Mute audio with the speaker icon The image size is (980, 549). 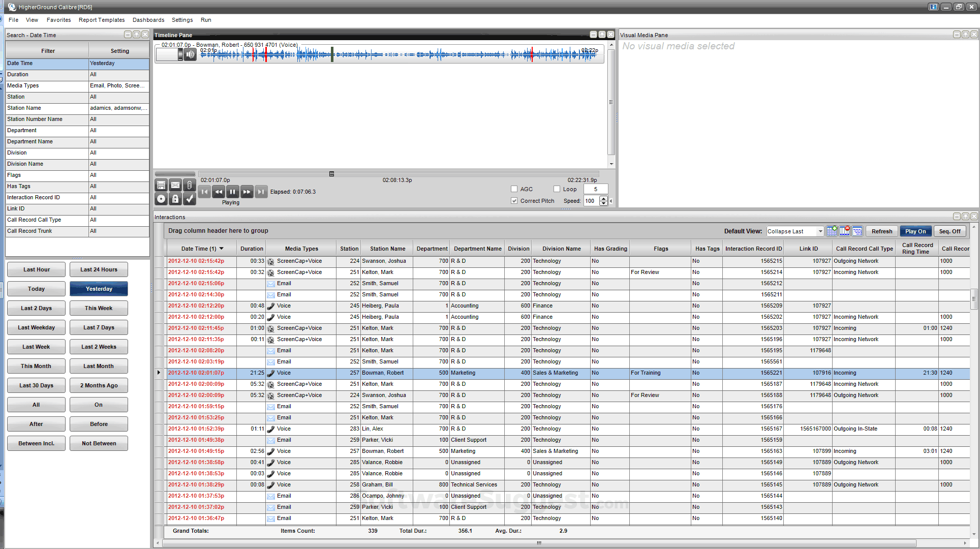click(190, 54)
